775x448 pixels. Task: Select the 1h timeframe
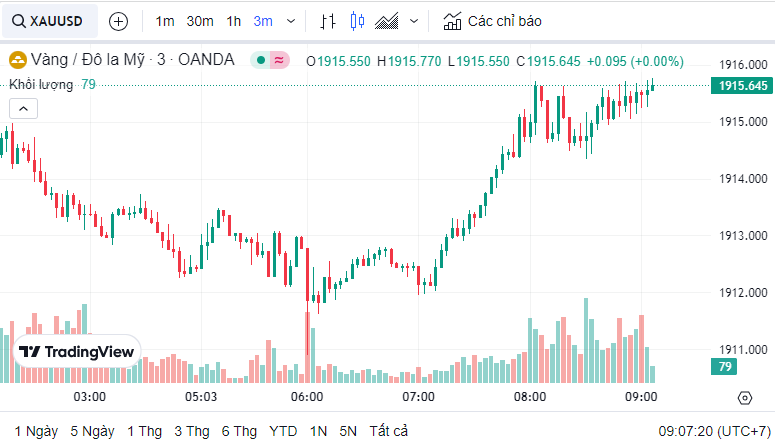pos(233,21)
